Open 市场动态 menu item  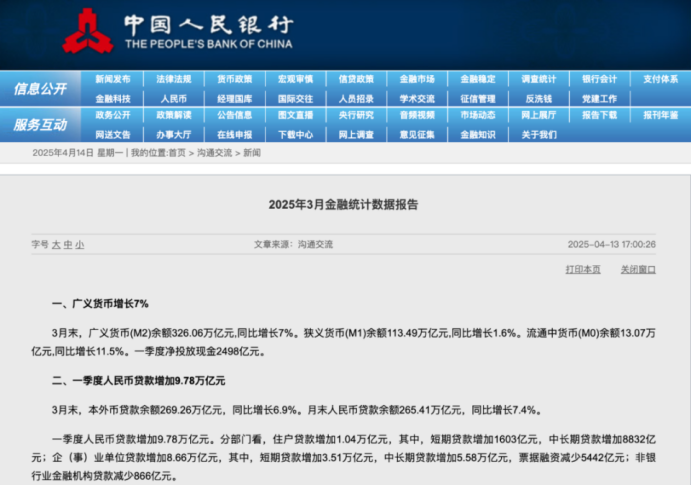pyautogui.click(x=478, y=115)
